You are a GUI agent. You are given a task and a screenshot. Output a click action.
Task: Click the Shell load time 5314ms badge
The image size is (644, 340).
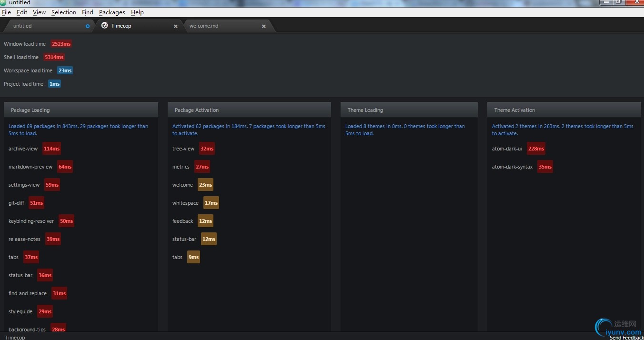[54, 57]
